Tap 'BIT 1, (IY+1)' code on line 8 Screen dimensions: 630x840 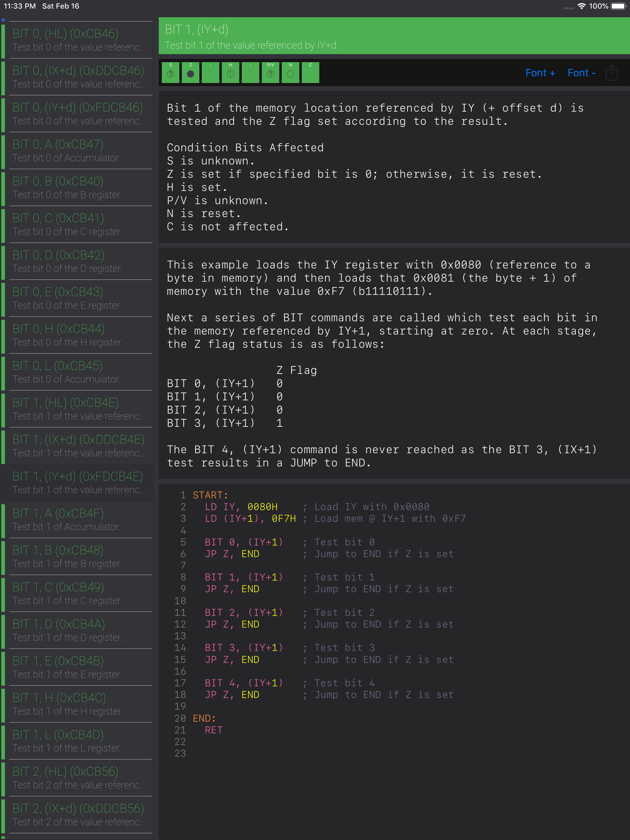pos(244,577)
